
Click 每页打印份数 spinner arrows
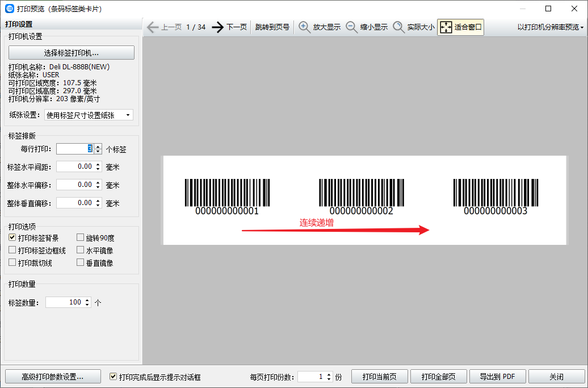click(329, 377)
